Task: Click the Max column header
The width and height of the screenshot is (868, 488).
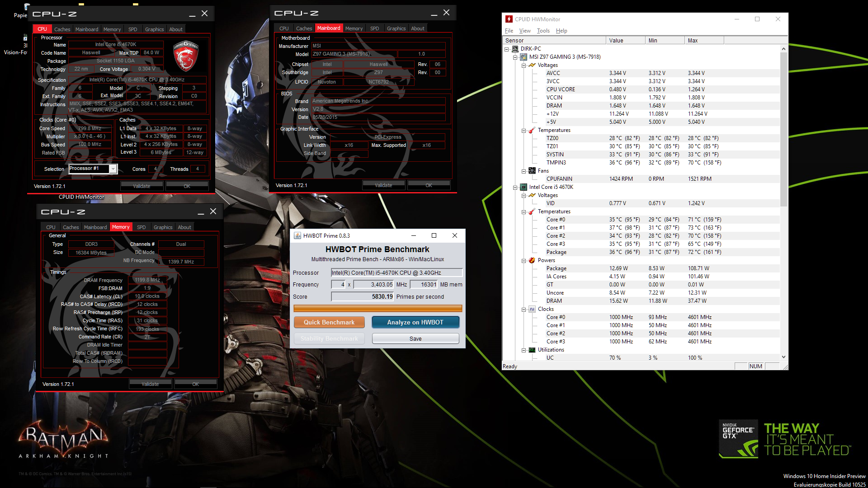Action: (704, 40)
